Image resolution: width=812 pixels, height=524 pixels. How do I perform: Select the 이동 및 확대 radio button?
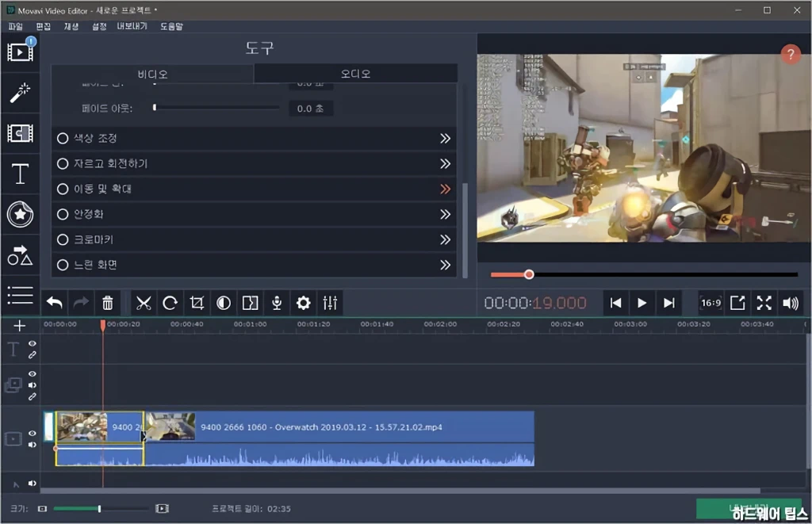point(63,189)
